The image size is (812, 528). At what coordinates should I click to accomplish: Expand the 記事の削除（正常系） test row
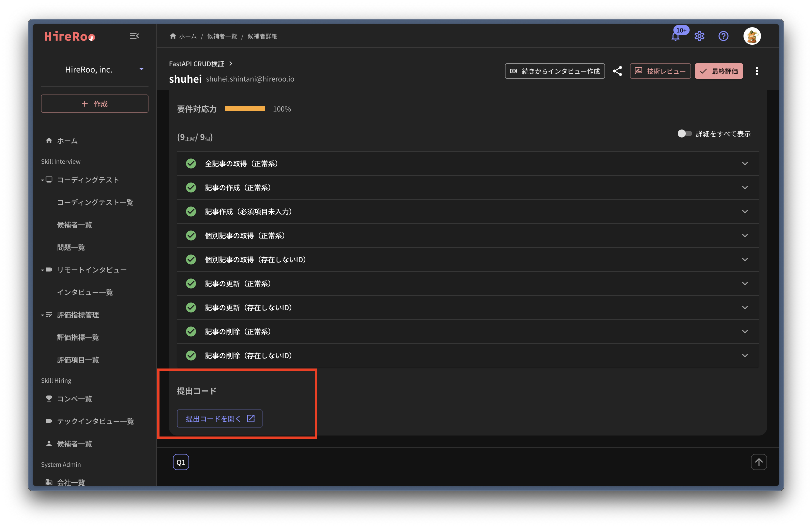pyautogui.click(x=467, y=331)
